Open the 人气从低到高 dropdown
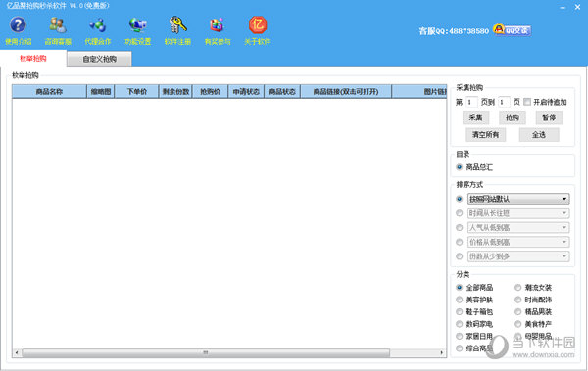588x371 pixels. (518, 227)
